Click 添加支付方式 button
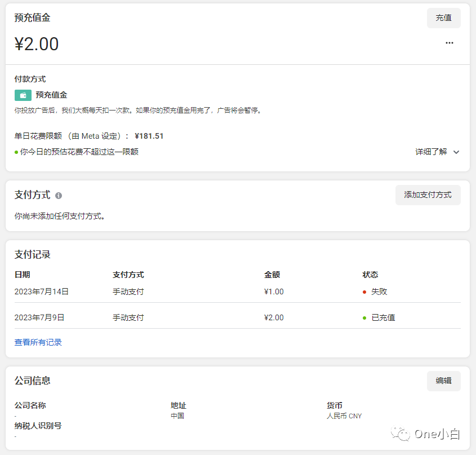 click(x=428, y=195)
